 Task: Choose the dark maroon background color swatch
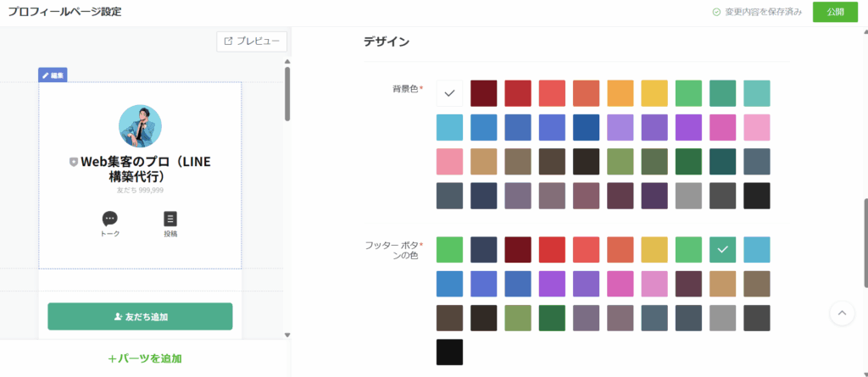coord(483,93)
